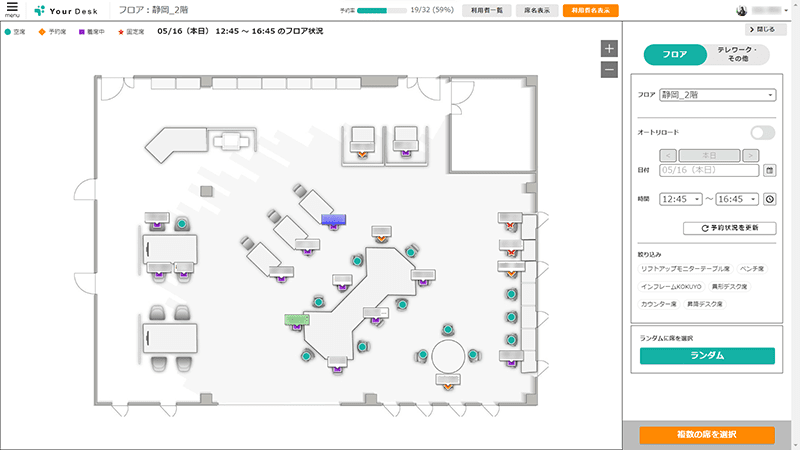Zoom out the floor map with minus button
The height and width of the screenshot is (450, 800).
pos(609,69)
